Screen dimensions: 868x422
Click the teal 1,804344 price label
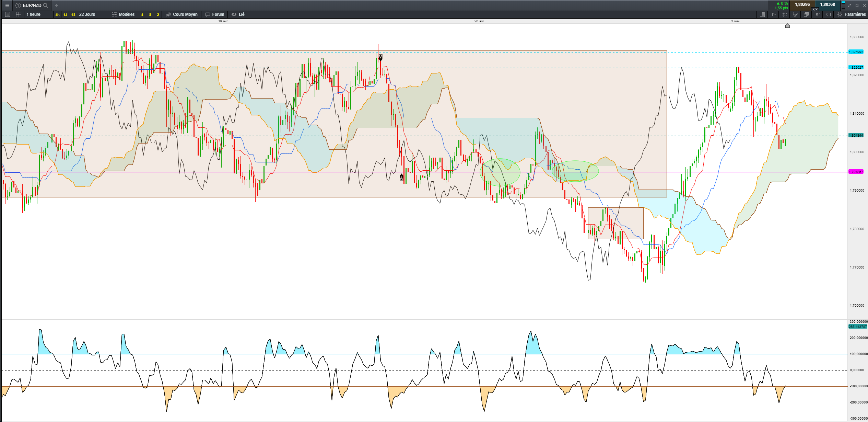click(856, 136)
